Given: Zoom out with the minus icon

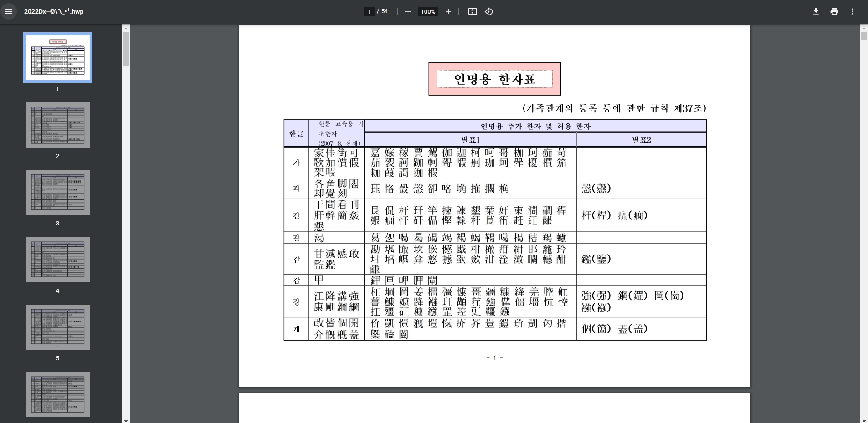Looking at the screenshot, I should coord(408,11).
